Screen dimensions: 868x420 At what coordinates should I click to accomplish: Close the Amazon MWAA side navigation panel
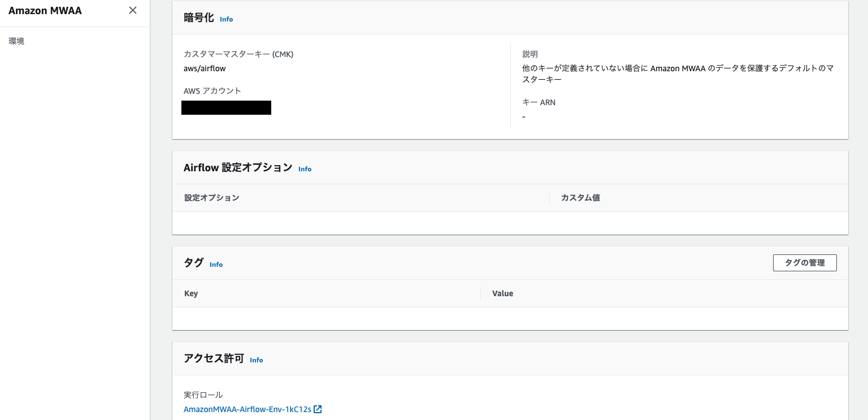coord(132,10)
